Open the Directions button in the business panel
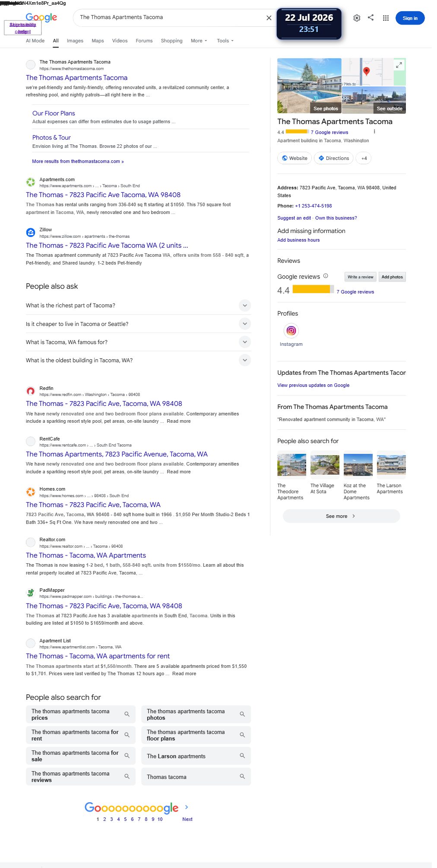Screen dimensions: 437x868 (334, 158)
